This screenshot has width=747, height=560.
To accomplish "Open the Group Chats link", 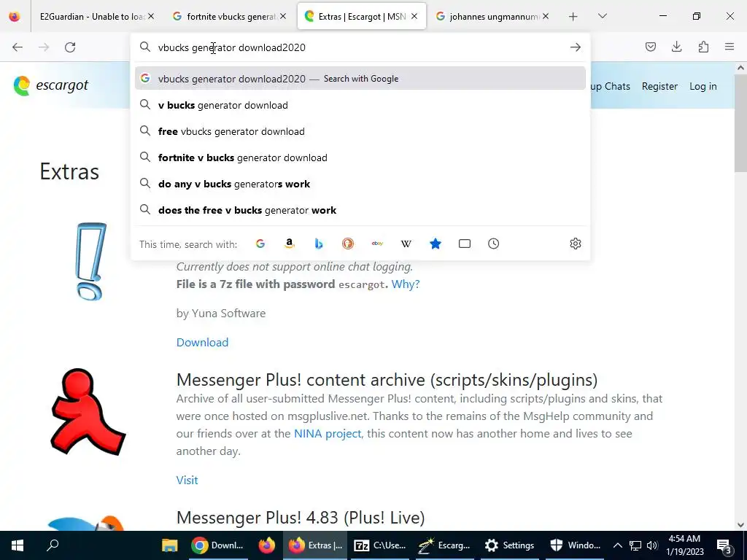I will click(611, 86).
